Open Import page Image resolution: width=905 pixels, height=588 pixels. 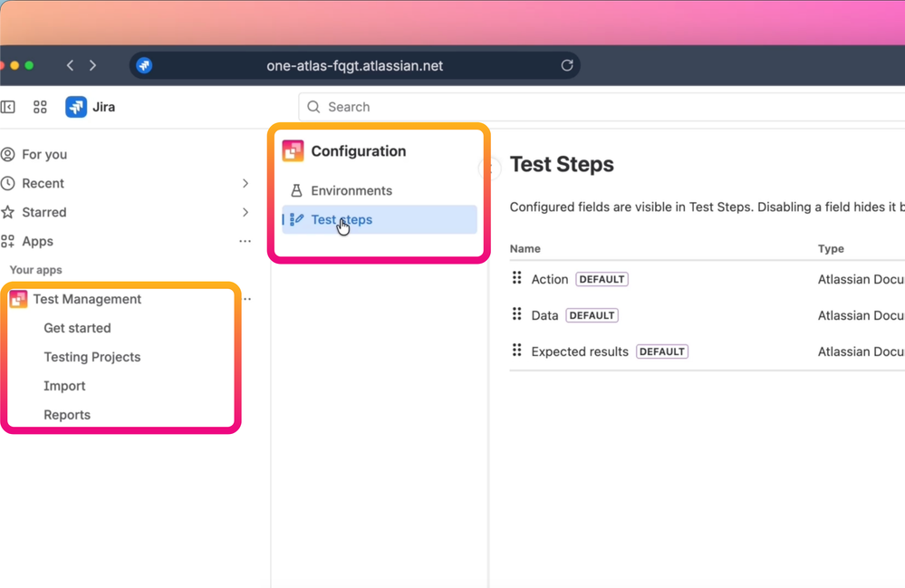coord(64,385)
